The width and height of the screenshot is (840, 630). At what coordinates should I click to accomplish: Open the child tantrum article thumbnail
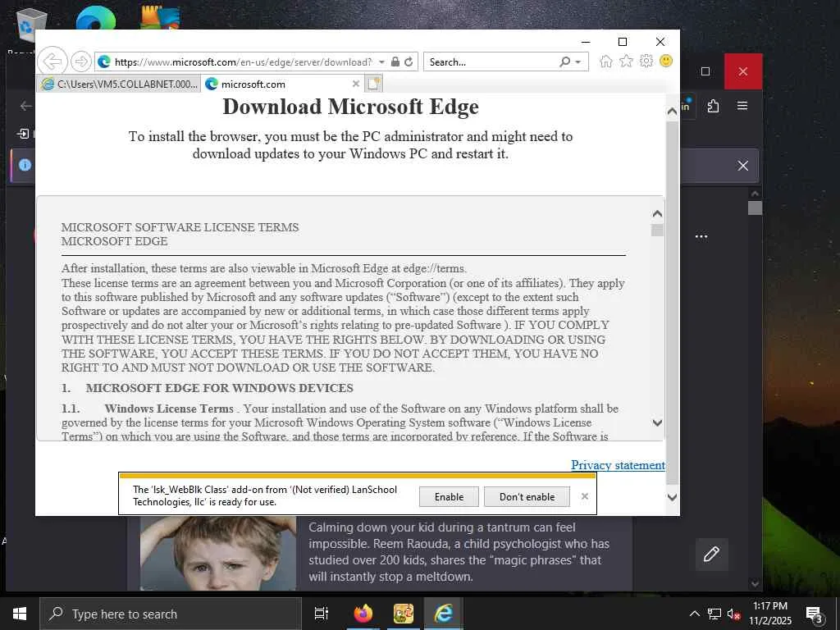(x=218, y=553)
